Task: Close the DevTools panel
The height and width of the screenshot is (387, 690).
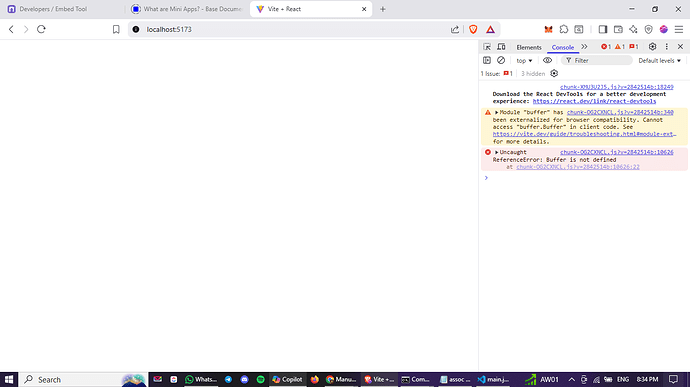Action: tap(680, 47)
